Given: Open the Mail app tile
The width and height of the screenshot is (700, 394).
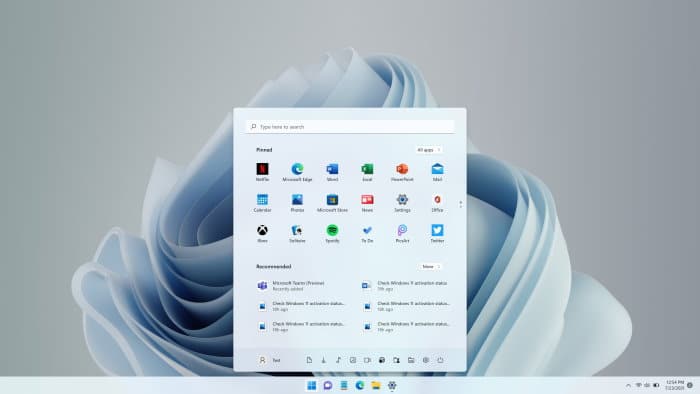Looking at the screenshot, I should tap(437, 172).
